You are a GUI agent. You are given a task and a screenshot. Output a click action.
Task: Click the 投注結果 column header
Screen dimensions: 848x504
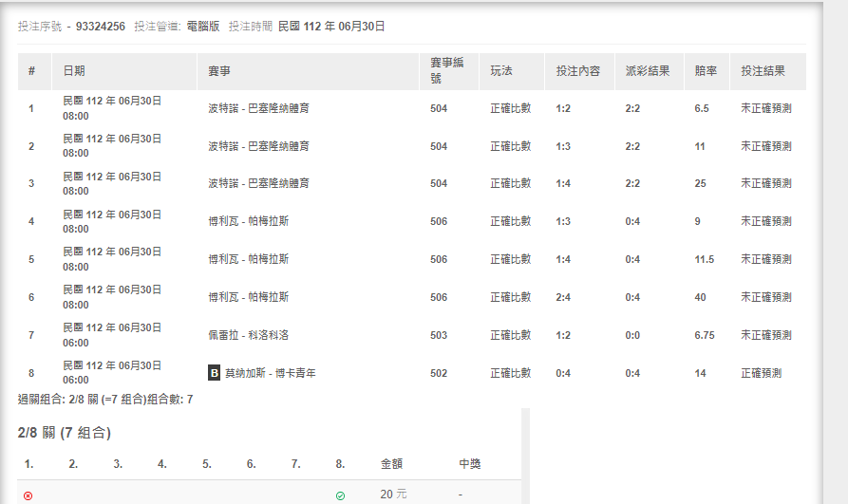pos(763,71)
